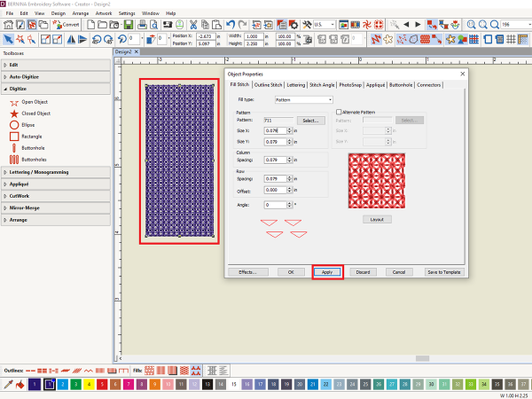Expand the Angle value dropdown
The width and height of the screenshot is (532, 399).
click(x=288, y=204)
